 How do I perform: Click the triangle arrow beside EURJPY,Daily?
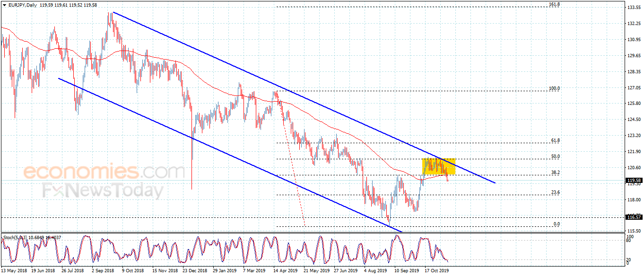(x=5, y=5)
